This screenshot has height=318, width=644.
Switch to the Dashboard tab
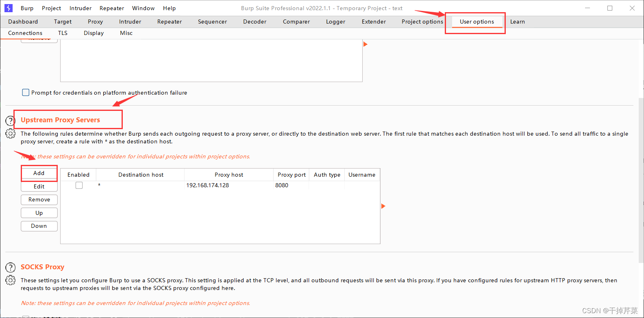pos(23,22)
